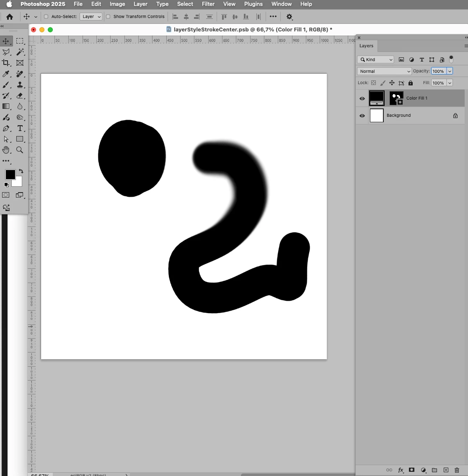Click the Fill 100% input field
468x476 pixels.
pos(439,83)
